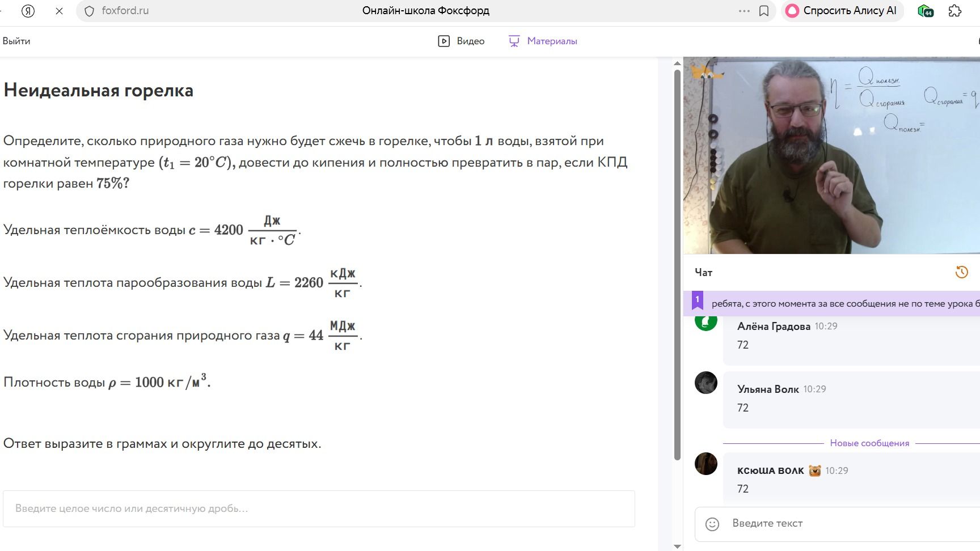Focus the numeric answer input field

tap(319, 508)
